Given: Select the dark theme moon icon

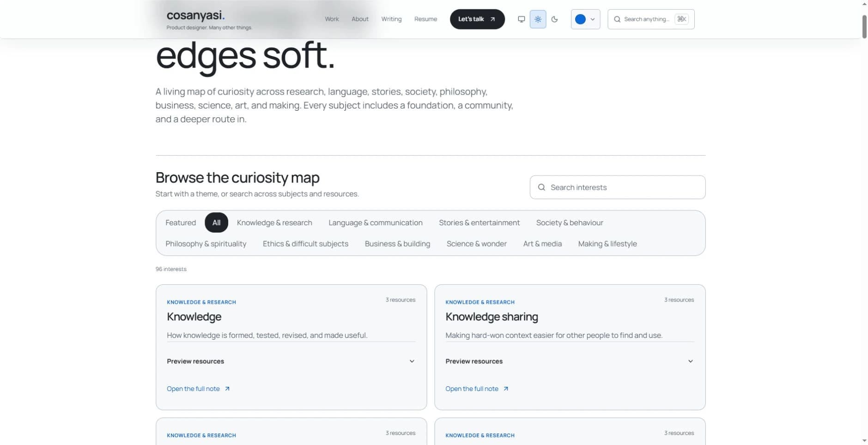Looking at the screenshot, I should click(554, 19).
